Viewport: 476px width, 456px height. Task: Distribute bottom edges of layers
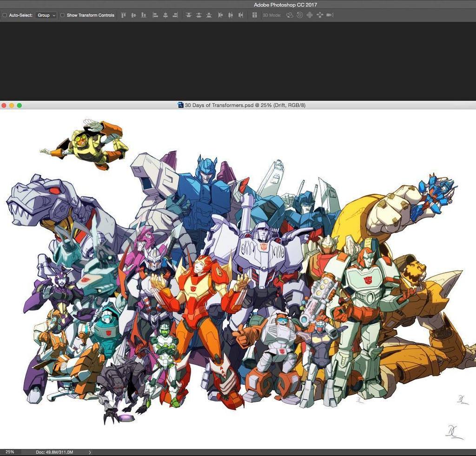pos(209,15)
